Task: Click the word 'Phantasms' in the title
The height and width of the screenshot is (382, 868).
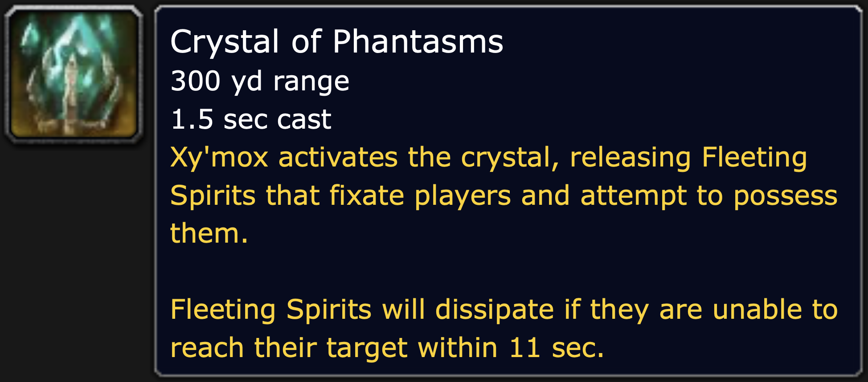Action: (x=418, y=42)
